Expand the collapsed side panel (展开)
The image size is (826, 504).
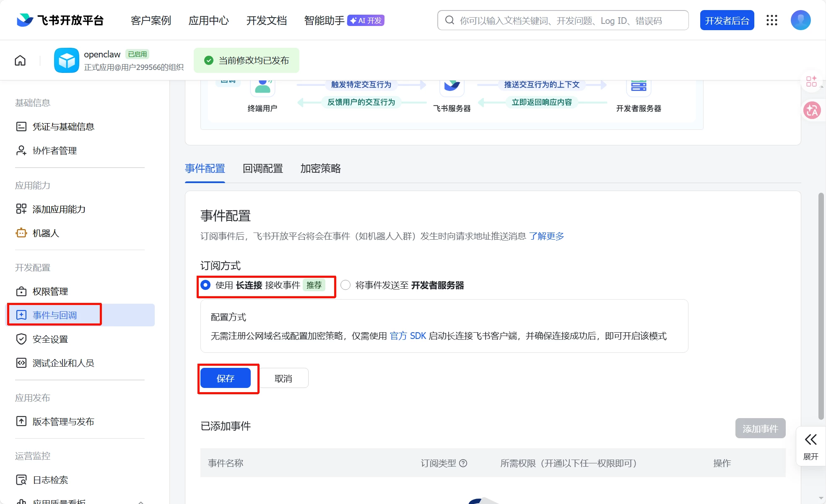[x=810, y=446]
